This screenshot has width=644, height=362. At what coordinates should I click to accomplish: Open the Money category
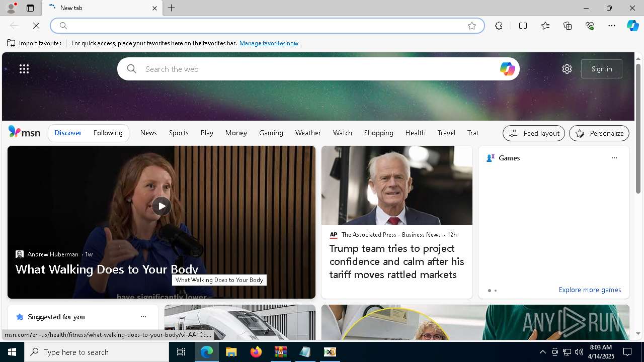pyautogui.click(x=236, y=133)
